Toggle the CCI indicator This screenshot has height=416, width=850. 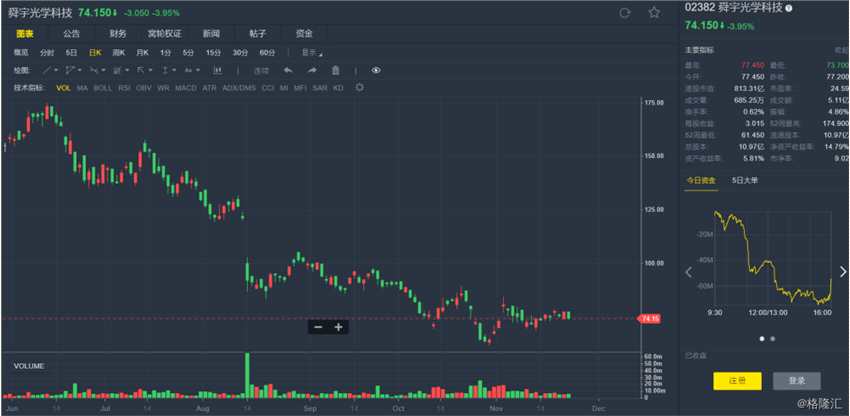[268, 87]
